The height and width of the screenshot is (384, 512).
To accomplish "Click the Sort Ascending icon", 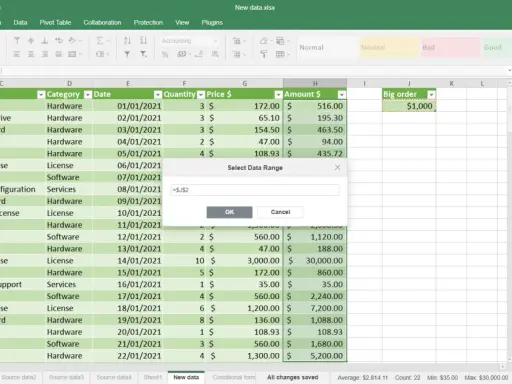I will (x=127, y=41).
